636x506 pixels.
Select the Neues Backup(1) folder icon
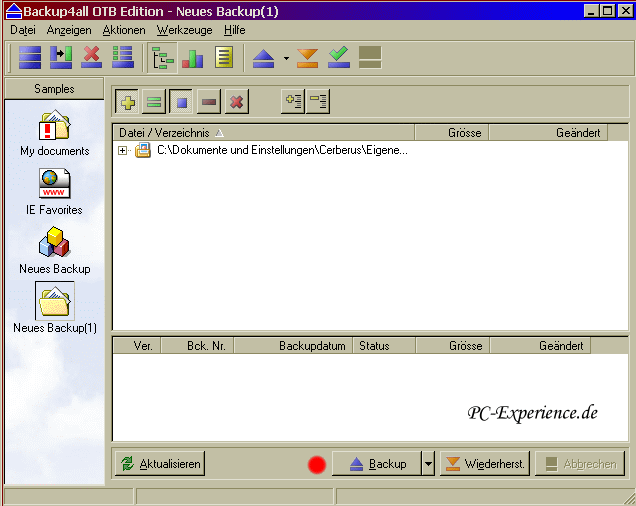click(x=55, y=308)
